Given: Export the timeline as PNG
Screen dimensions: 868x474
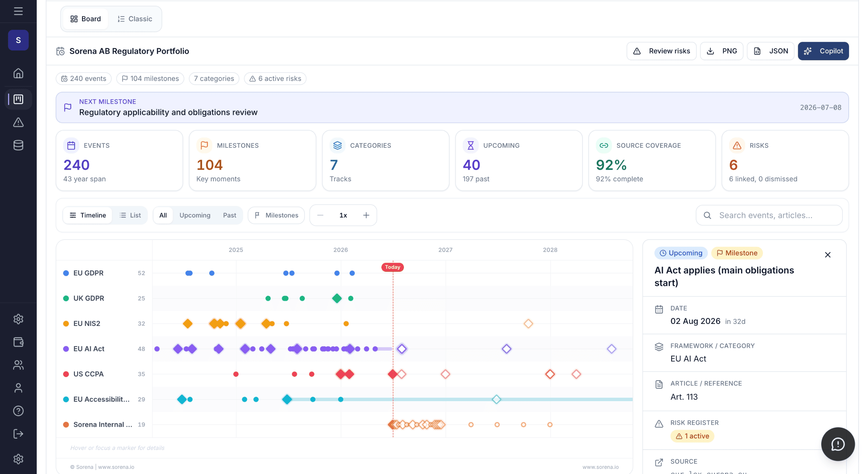Looking at the screenshot, I should [722, 51].
